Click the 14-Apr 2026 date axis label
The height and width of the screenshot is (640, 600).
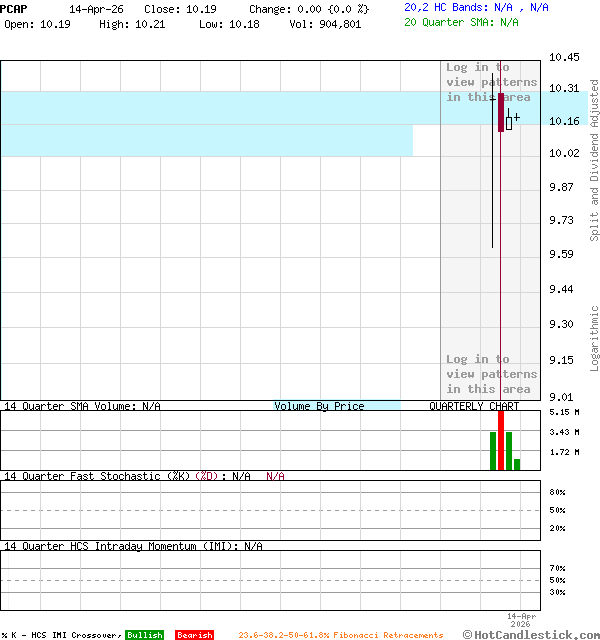523,620
